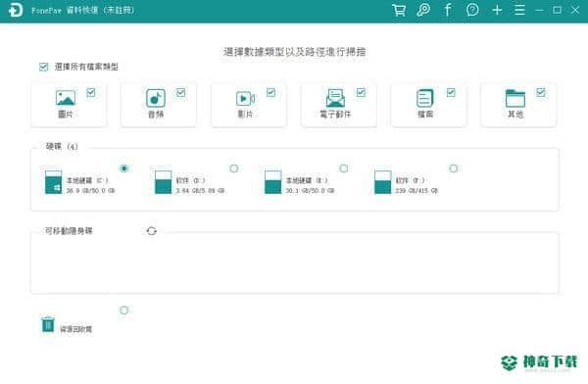
Task: Click the 硬碟 (4) section label
Action: [62, 146]
